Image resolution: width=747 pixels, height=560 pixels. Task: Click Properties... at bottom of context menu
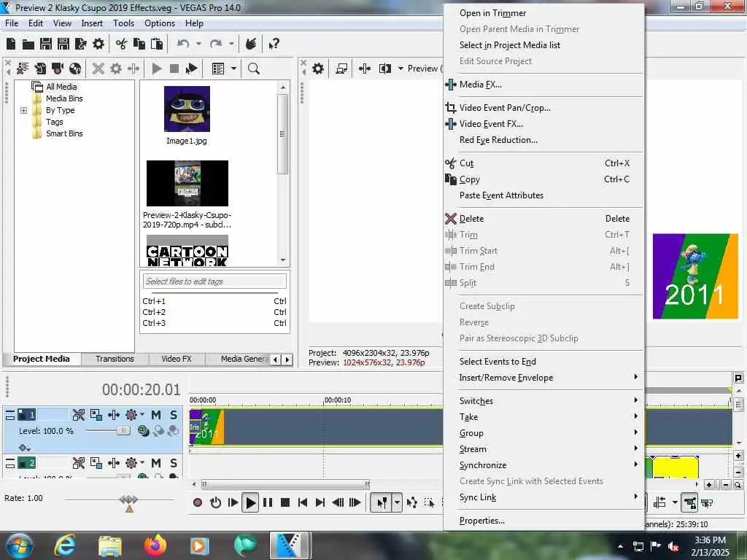543,521
